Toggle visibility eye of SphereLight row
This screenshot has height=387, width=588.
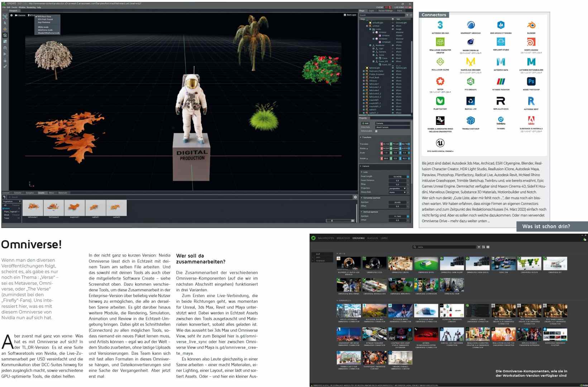(x=393, y=68)
